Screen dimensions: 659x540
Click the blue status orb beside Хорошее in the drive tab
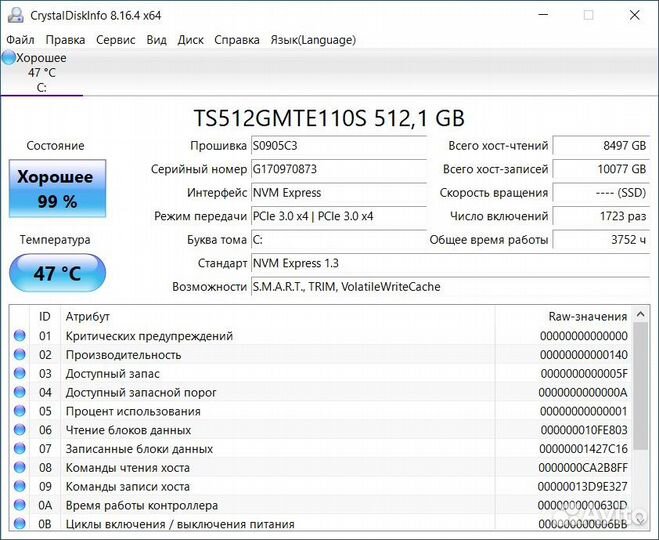click(x=8, y=58)
